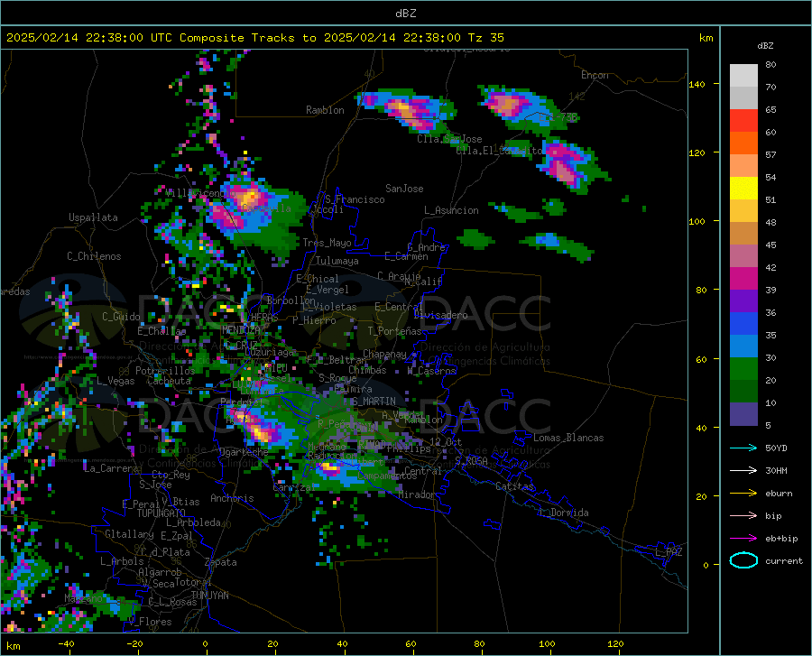Click the light blue 30 dBZ swatch
Screen dimensions: 812x656
(x=743, y=346)
